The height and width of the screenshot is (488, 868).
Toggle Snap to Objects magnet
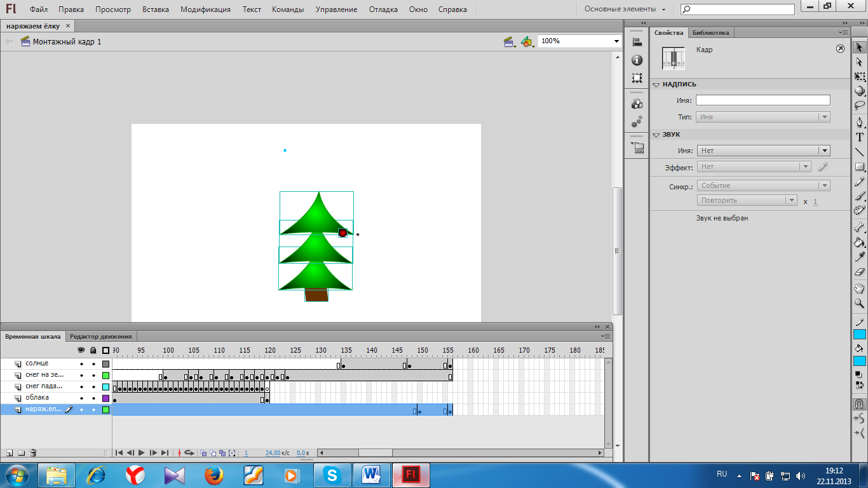pyautogui.click(x=859, y=403)
